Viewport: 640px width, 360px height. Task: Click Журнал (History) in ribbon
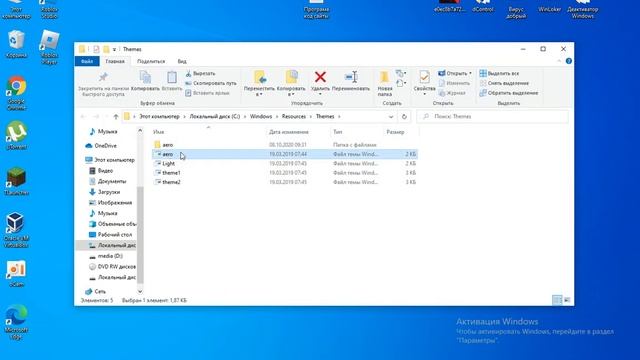(452, 93)
